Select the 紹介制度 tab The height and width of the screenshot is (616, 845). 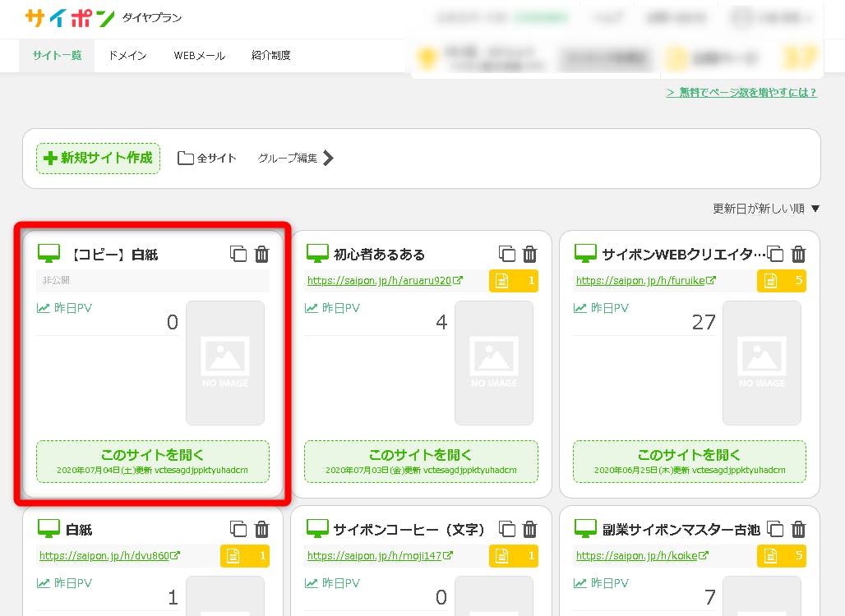pyautogui.click(x=271, y=56)
